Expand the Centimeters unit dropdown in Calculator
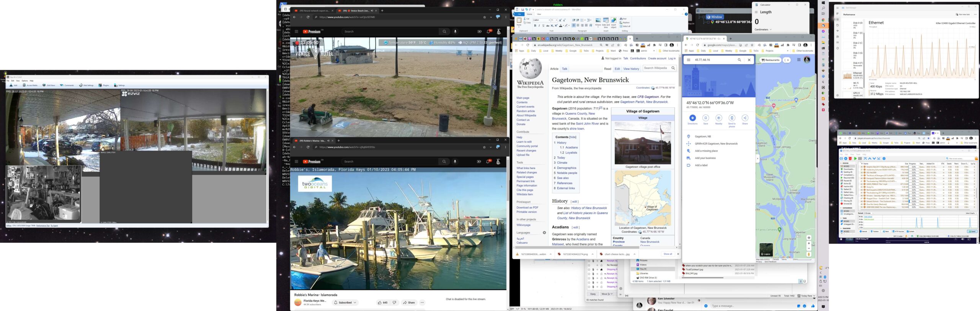The image size is (980, 311). click(763, 29)
